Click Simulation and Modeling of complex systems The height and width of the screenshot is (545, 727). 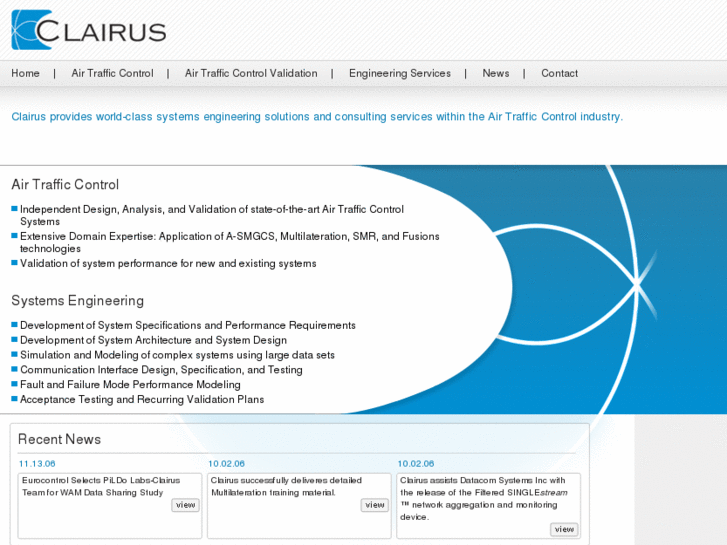(177, 355)
